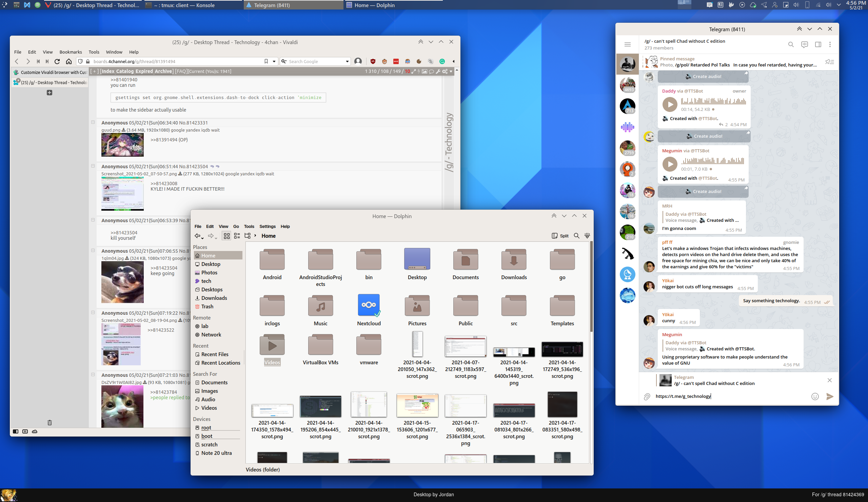Play Daddy's 00:14 voice message
This screenshot has height=502, width=868.
[x=670, y=104]
